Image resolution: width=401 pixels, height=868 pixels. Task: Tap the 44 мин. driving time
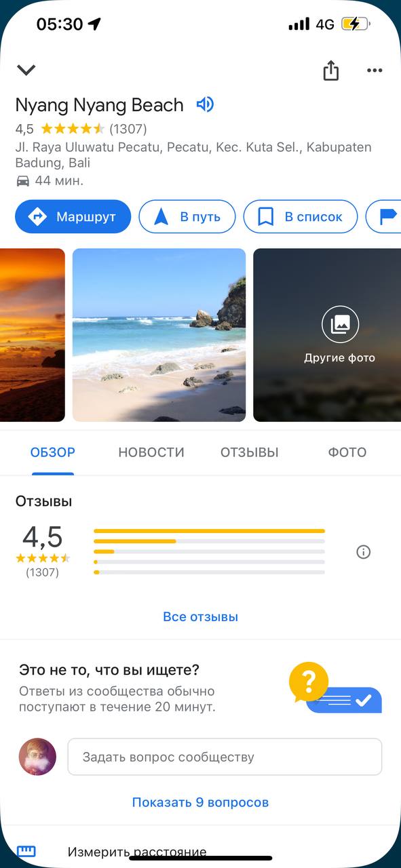point(50,180)
